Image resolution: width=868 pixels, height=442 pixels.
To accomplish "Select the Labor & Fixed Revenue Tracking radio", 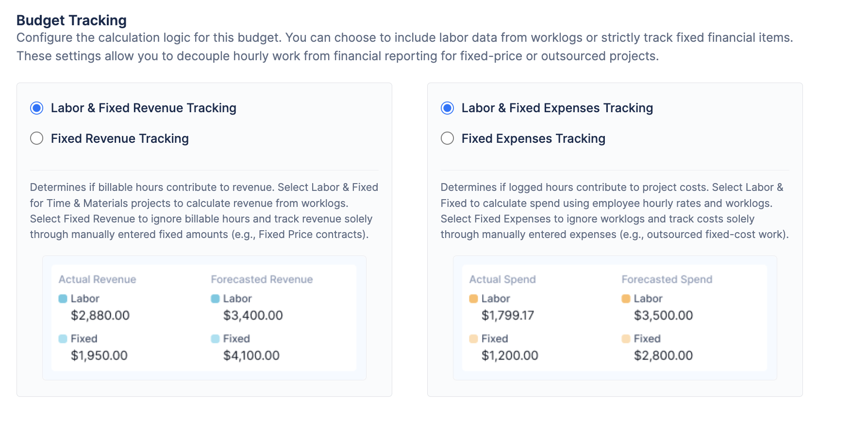I will [x=37, y=108].
